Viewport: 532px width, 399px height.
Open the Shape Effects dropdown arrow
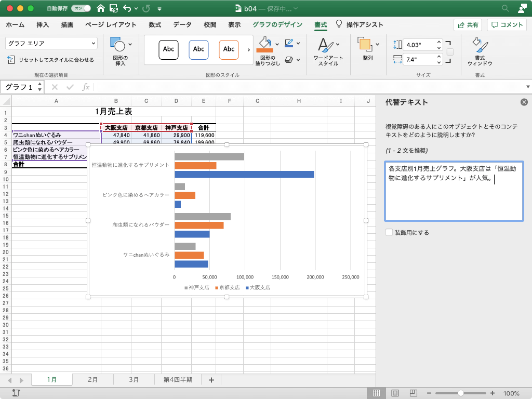298,60
